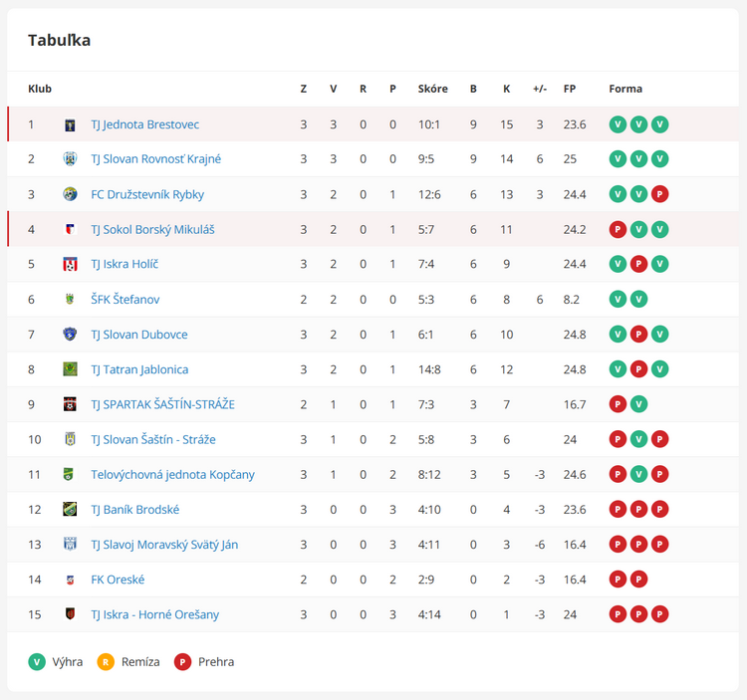The height and width of the screenshot is (700, 747).
Task: Open TJ SPARTAK ŠAŠTÍN-STRÁŽE club link
Action: tap(163, 404)
